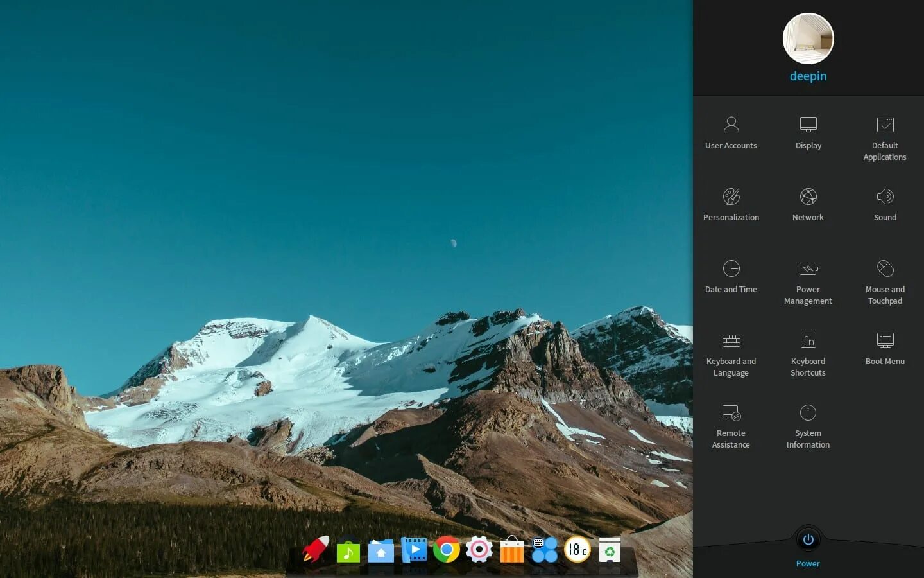
Task: View System Information
Action: click(x=808, y=425)
